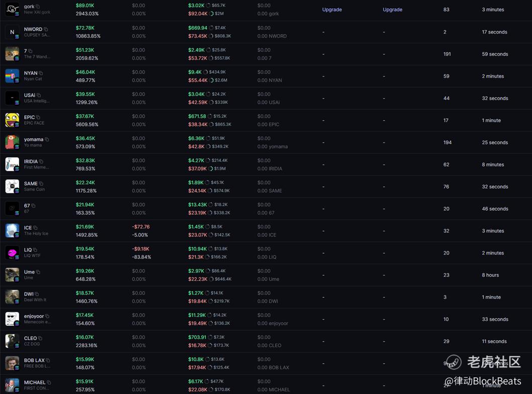This screenshot has height=394, width=532.
Task: Open the MICHAEL token name
Action: point(35,382)
